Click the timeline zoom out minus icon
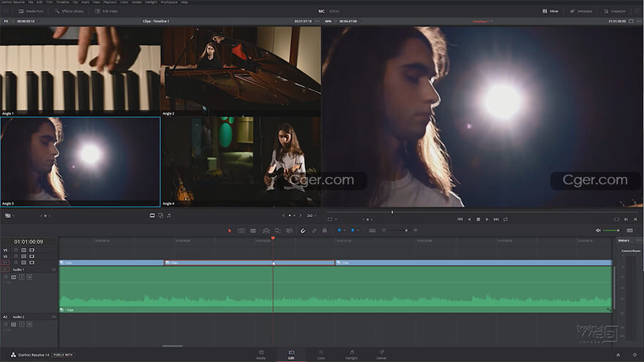Image resolution: width=644 pixels, height=362 pixels. pos(384,230)
